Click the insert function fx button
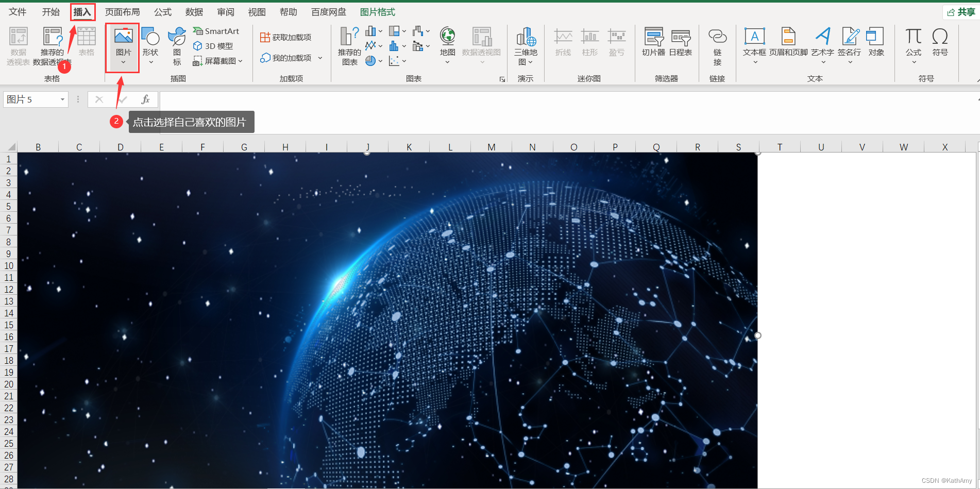This screenshot has height=489, width=980. click(x=146, y=99)
